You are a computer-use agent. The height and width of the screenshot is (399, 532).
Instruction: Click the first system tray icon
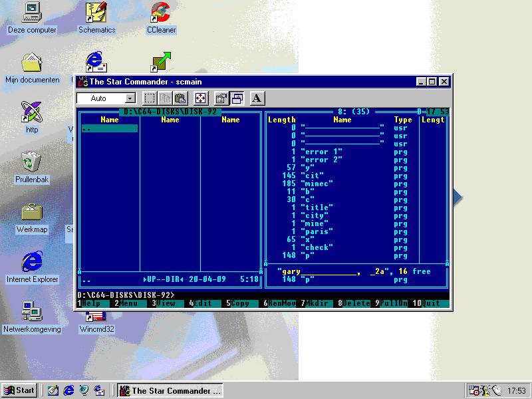click(473, 390)
